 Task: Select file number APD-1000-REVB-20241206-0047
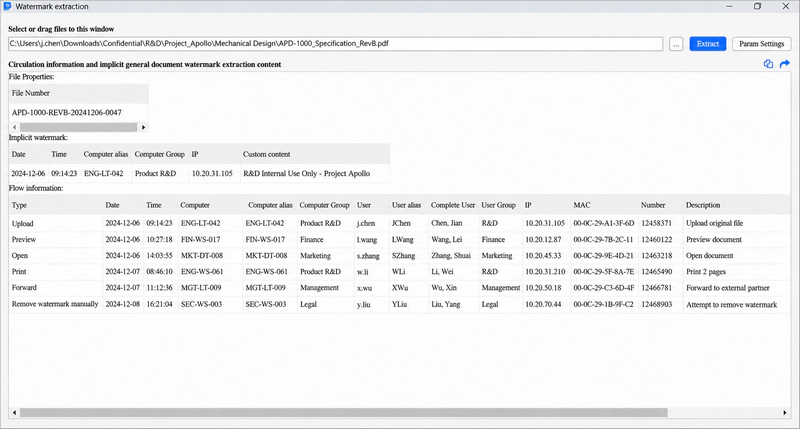(x=66, y=113)
